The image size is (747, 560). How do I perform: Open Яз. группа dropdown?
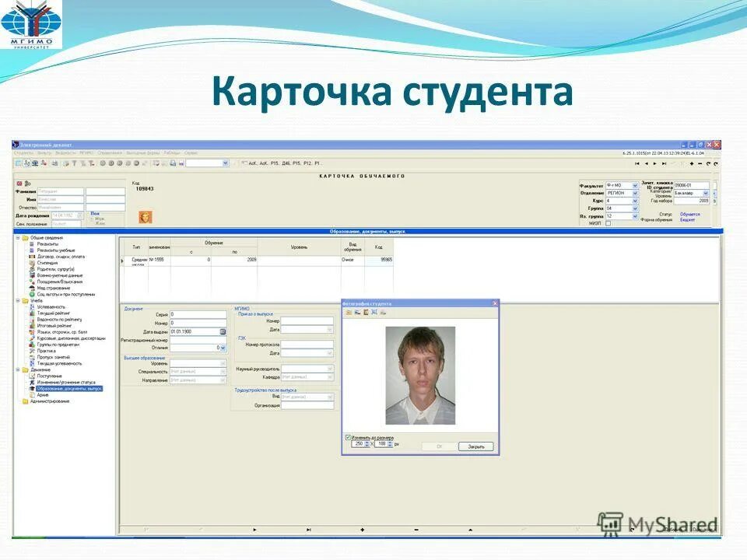tap(635, 216)
